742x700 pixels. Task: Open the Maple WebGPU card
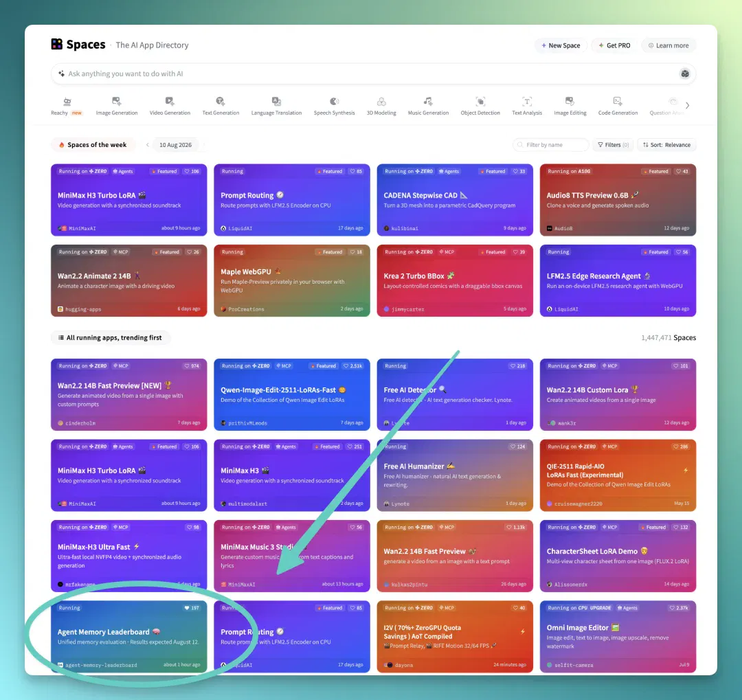291,280
